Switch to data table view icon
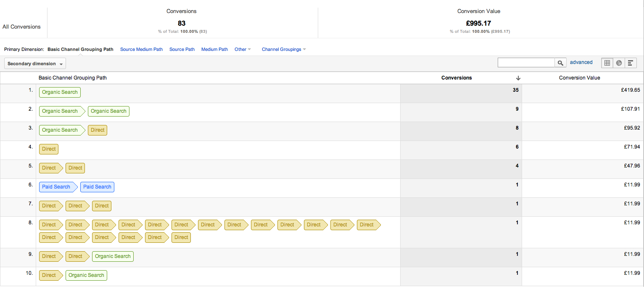The height and width of the screenshot is (287, 644). point(607,63)
